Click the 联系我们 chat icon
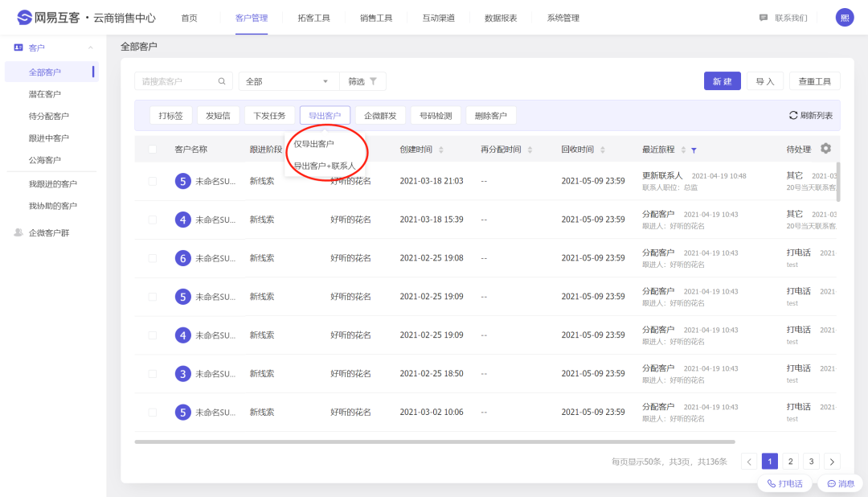This screenshot has width=868, height=497. [764, 18]
